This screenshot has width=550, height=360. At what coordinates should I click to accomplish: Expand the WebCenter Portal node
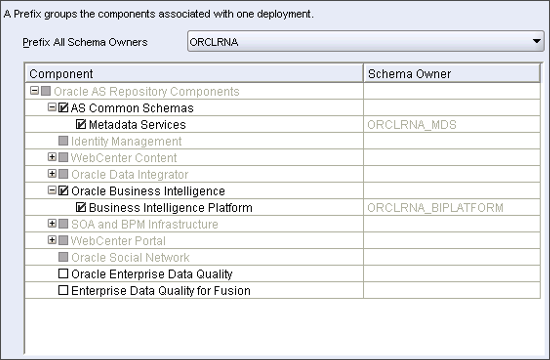click(52, 240)
